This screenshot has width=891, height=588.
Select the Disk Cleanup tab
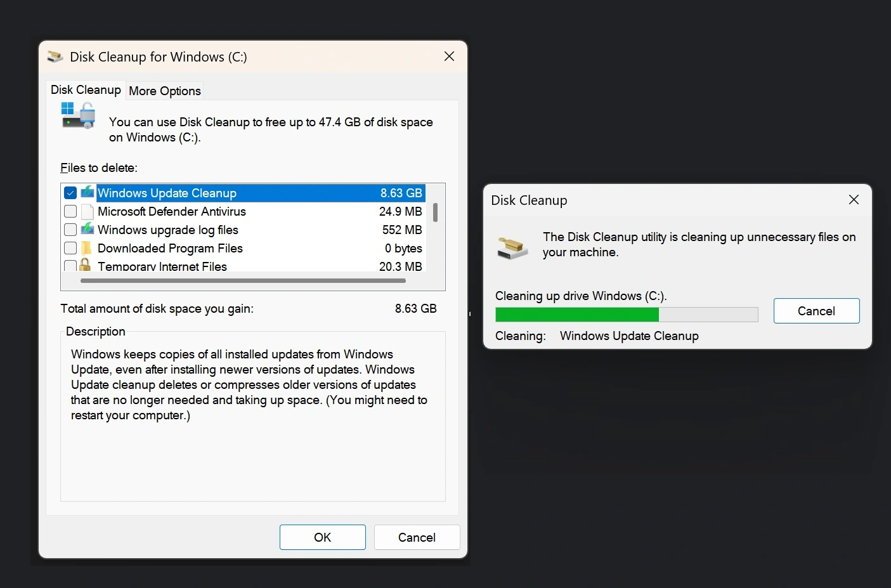(x=86, y=89)
